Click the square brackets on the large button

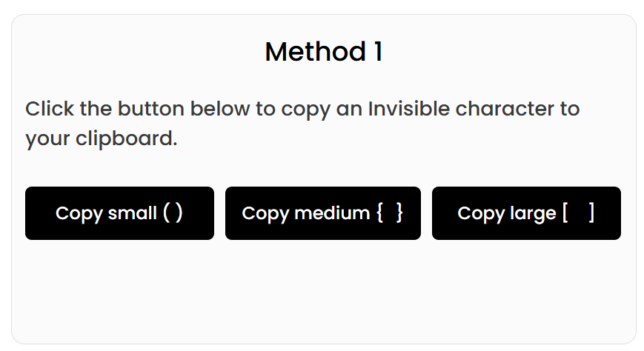(x=578, y=213)
